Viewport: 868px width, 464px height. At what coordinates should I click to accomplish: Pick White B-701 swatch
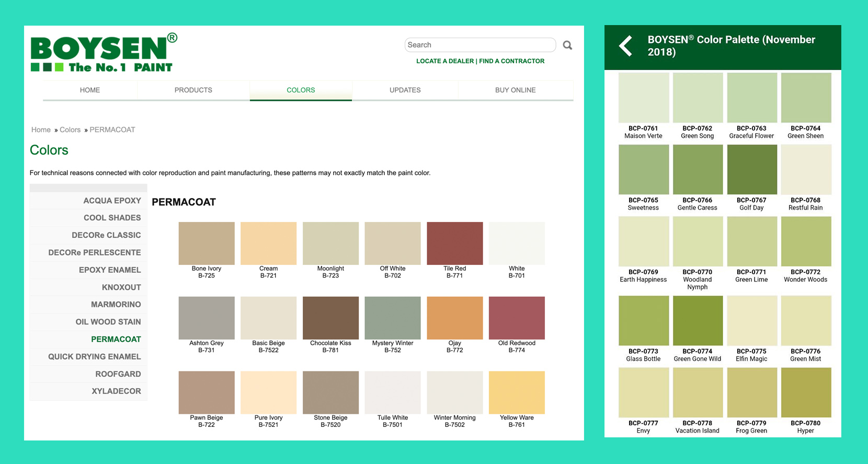tap(517, 243)
